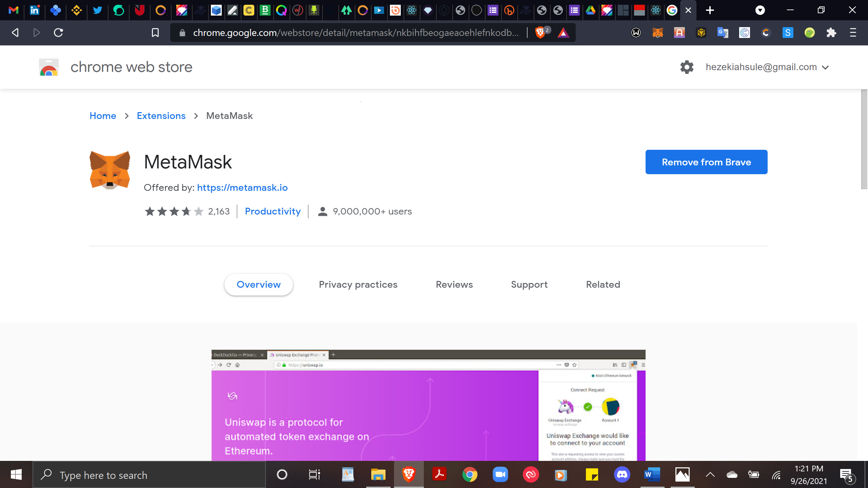The width and height of the screenshot is (868, 488).
Task: Open Microsoft Word from the taskbar
Action: coord(652,474)
